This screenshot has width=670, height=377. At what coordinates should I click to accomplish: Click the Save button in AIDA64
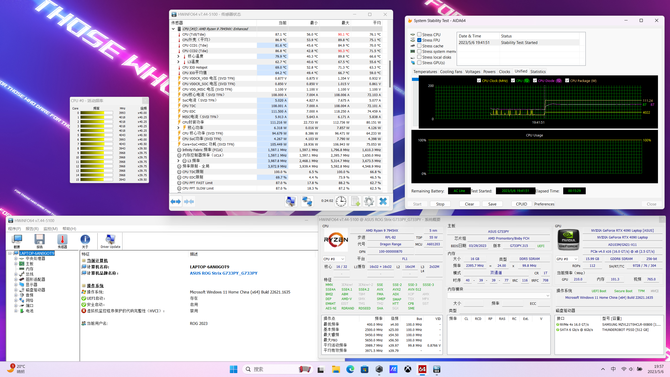tap(492, 204)
